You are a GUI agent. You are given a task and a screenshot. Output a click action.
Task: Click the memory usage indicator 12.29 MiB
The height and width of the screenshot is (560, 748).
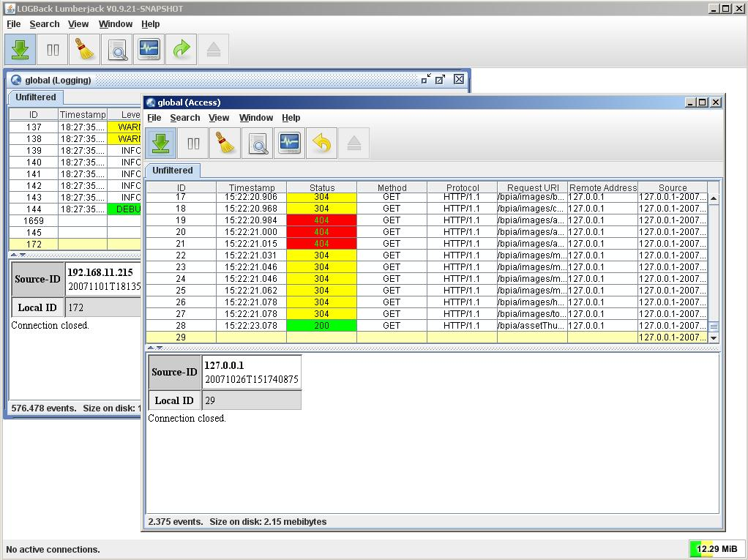[716, 549]
